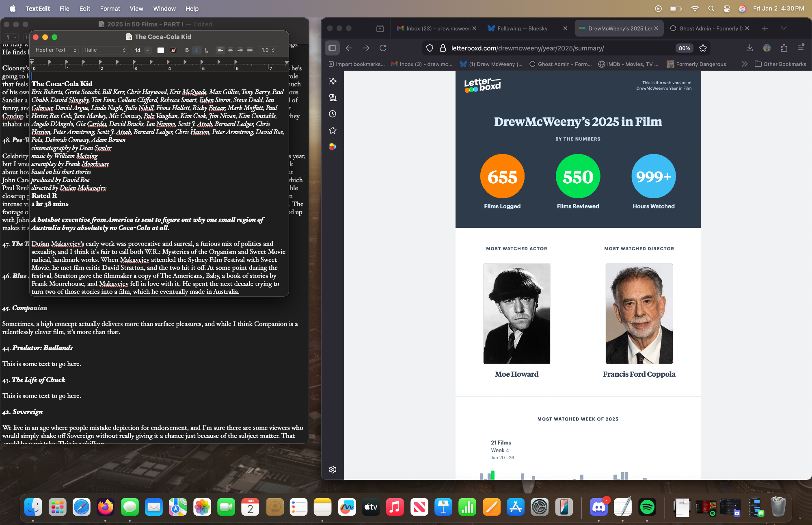Toggle bold formatting in TextEdit toolbar
This screenshot has width=812, height=525.
coord(187,50)
